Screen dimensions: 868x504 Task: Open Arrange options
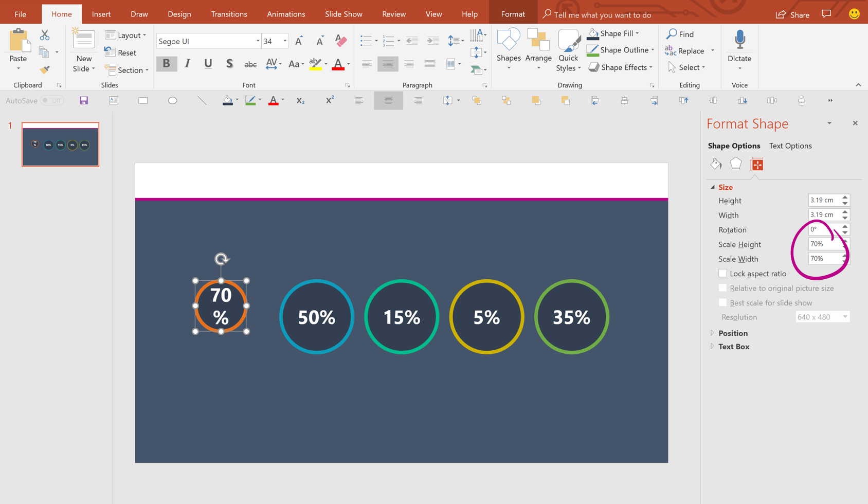coord(538,49)
